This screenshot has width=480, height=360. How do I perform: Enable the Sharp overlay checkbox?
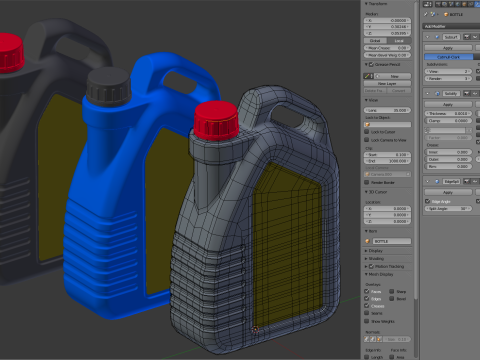(x=392, y=291)
